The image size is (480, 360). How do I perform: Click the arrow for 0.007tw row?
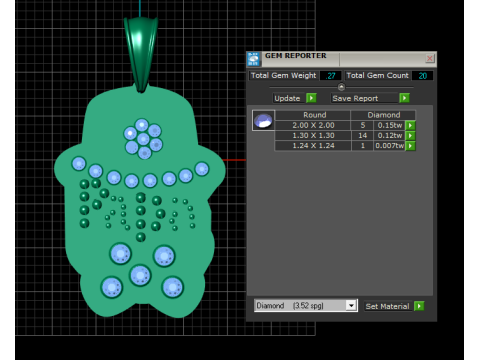coord(410,146)
